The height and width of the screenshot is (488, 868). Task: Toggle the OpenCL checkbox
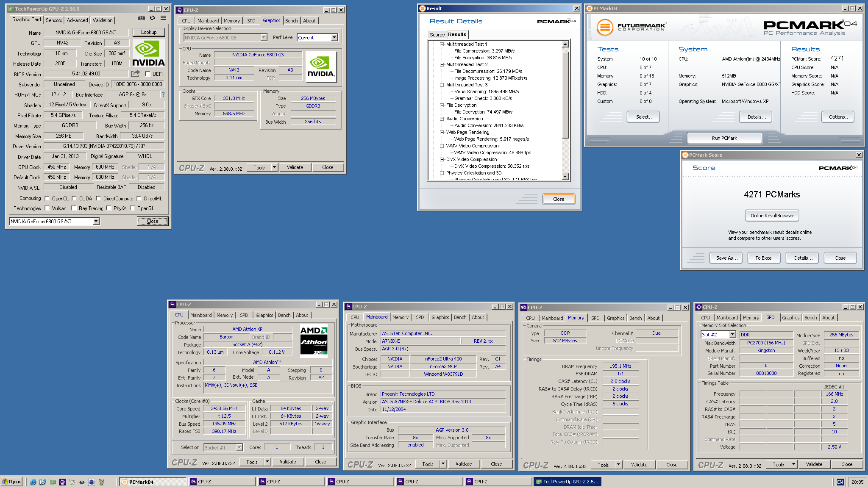coord(47,198)
